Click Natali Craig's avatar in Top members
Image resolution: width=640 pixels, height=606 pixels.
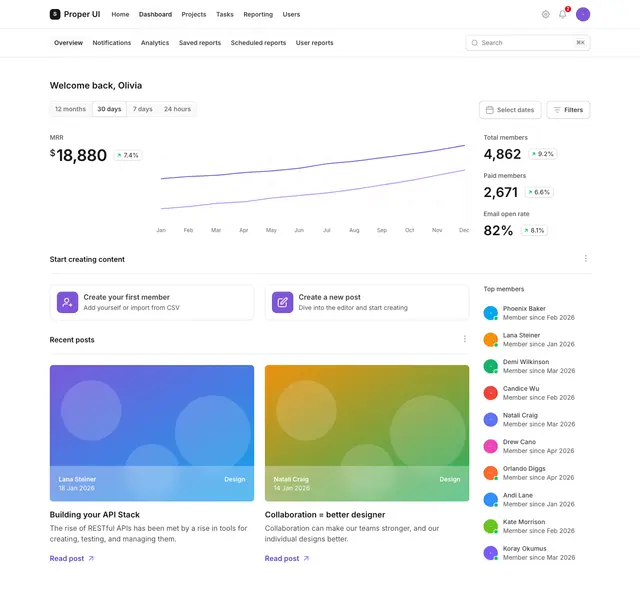pyautogui.click(x=491, y=420)
